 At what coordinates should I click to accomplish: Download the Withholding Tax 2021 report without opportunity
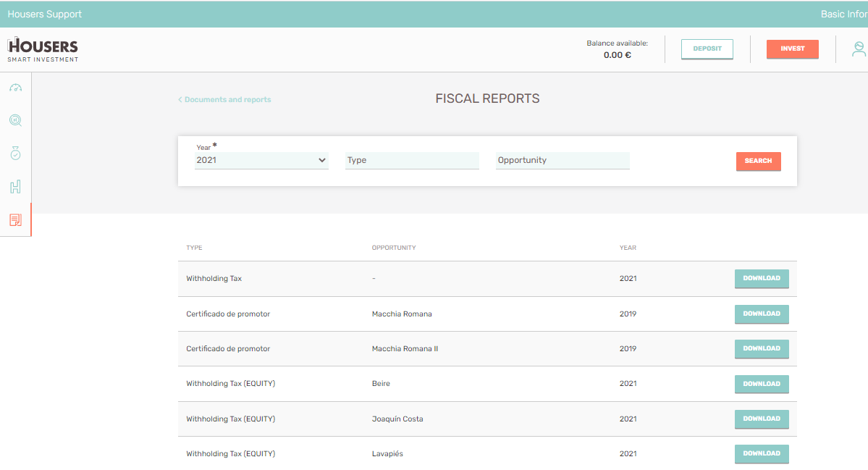(x=762, y=279)
